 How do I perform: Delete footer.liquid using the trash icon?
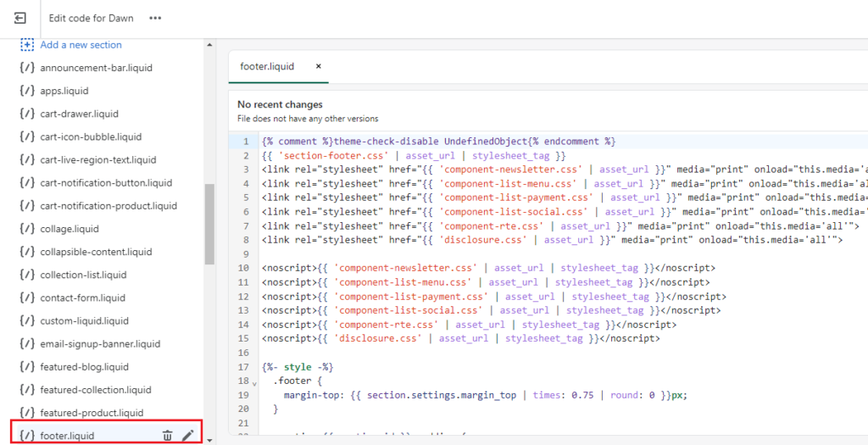coord(167,436)
